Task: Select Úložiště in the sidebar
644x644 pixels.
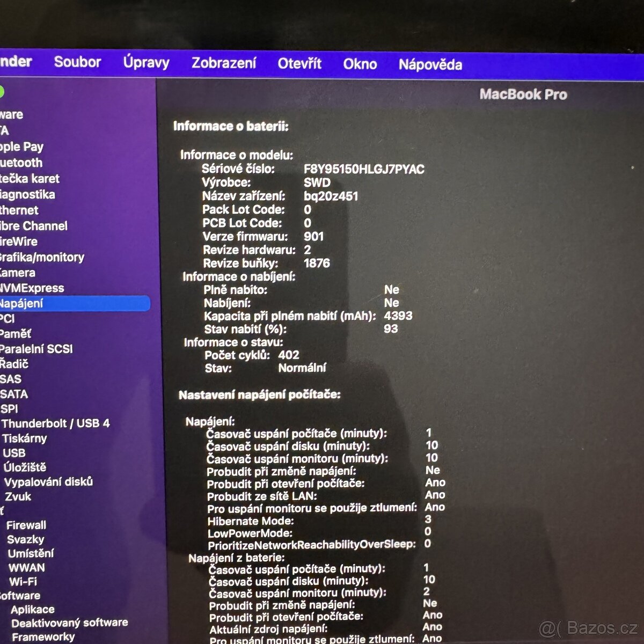Action: 25,467
